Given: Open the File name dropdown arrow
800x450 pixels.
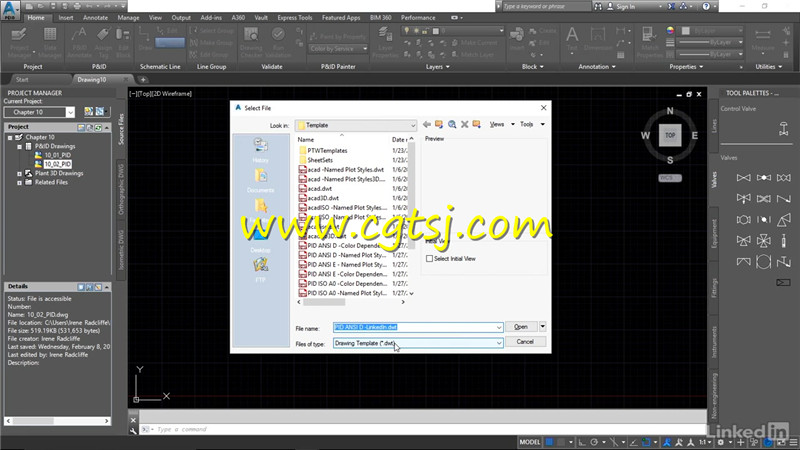Looking at the screenshot, I should tap(498, 328).
